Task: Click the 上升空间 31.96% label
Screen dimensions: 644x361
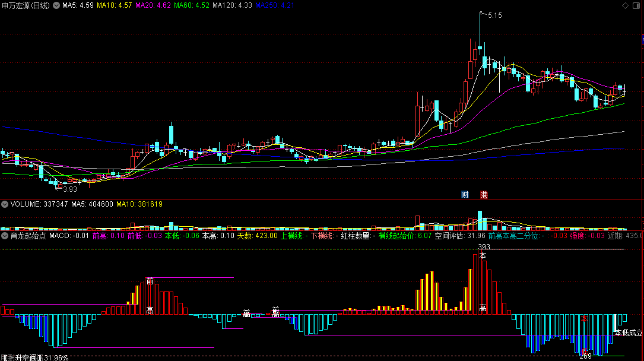Action: pos(37,357)
